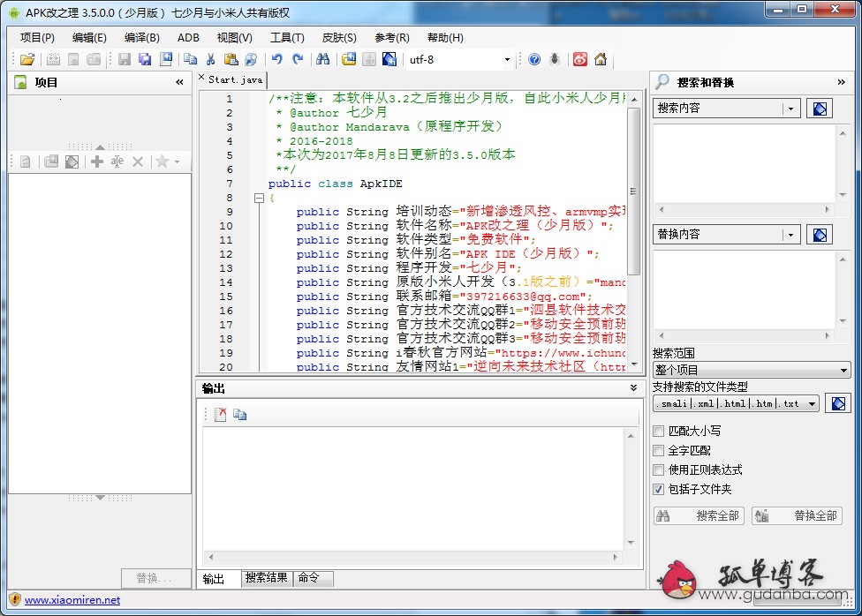Select the Start.java editor tab
Screen dimensions: 862x616
pos(235,79)
